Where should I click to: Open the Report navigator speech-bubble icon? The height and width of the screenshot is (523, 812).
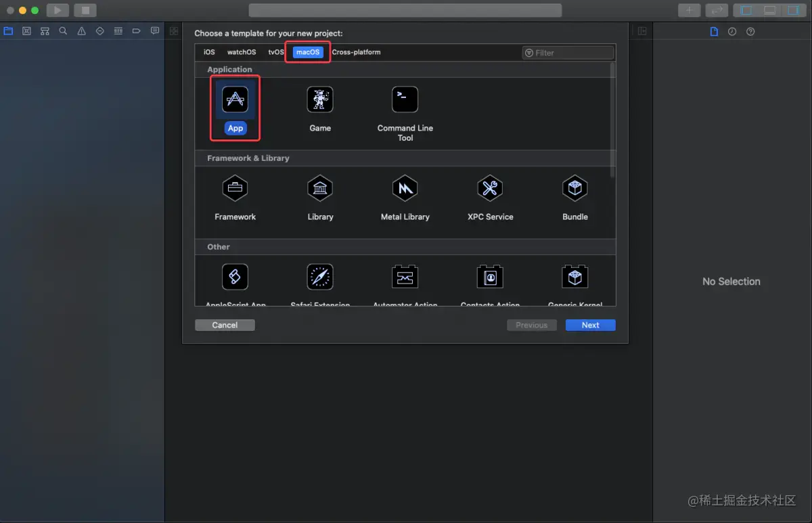(155, 31)
